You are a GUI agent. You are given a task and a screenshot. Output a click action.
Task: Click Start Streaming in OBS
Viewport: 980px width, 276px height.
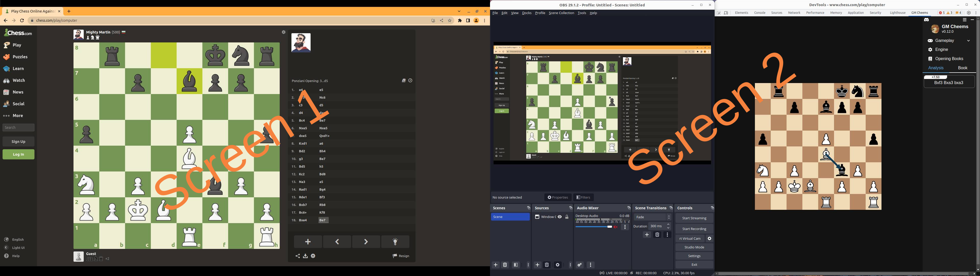(x=694, y=218)
